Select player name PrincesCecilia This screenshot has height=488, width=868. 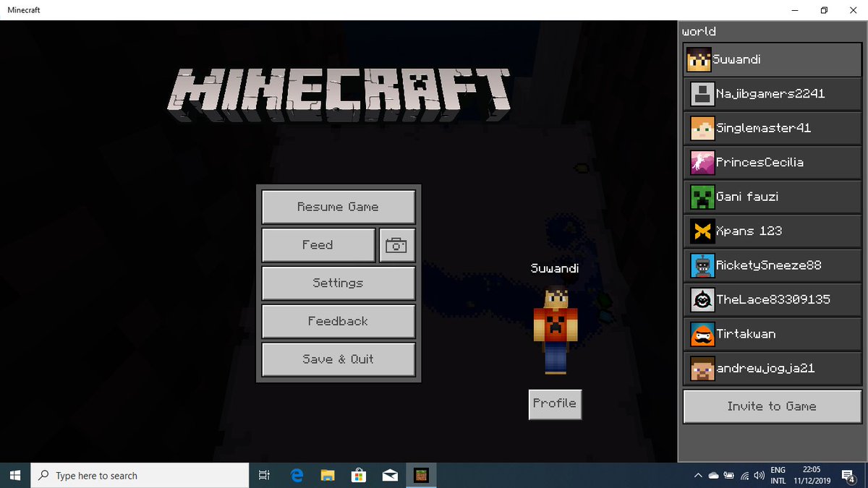point(759,163)
